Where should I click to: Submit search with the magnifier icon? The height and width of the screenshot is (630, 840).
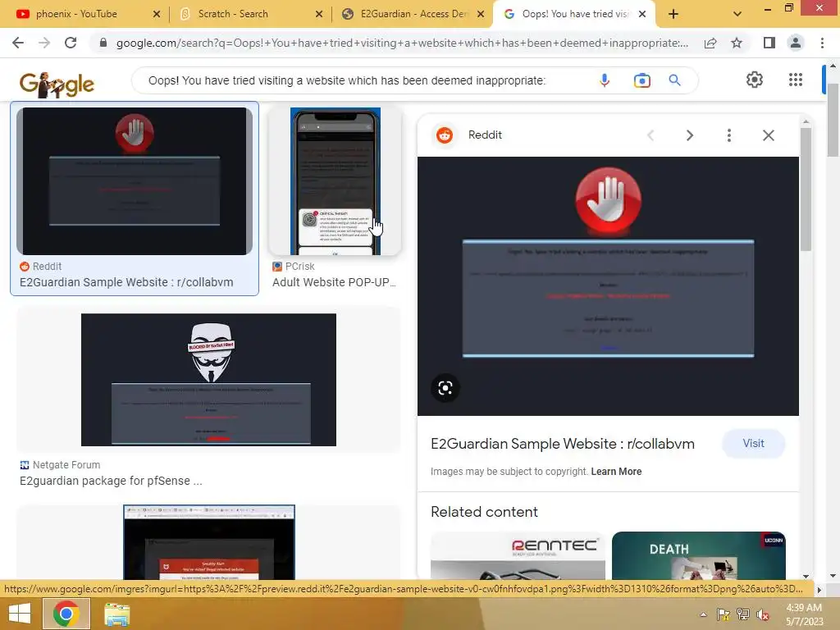pos(675,80)
